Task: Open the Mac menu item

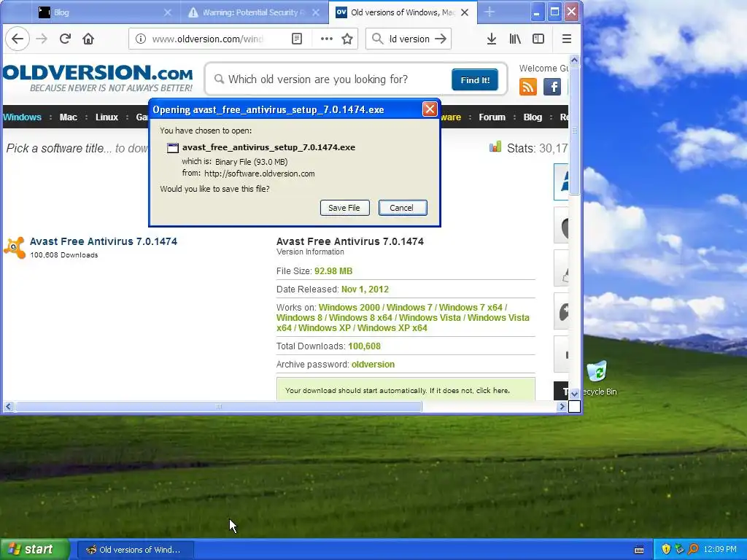Action: click(68, 117)
